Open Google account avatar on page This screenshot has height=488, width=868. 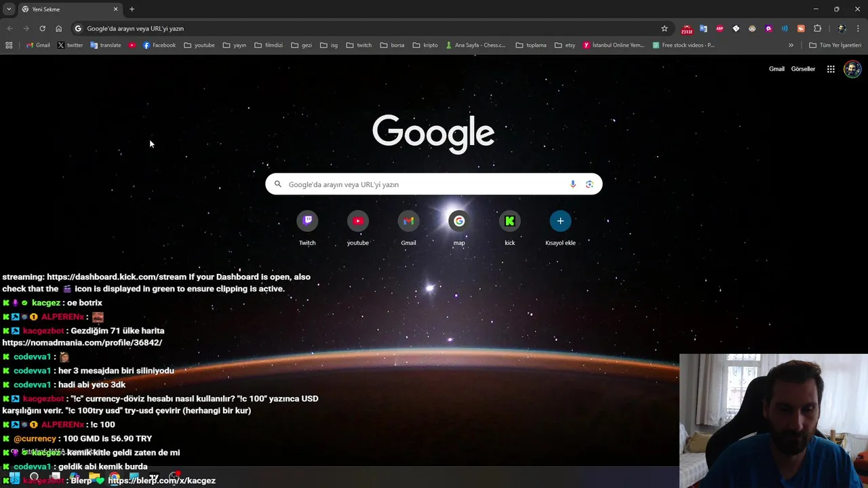click(852, 69)
